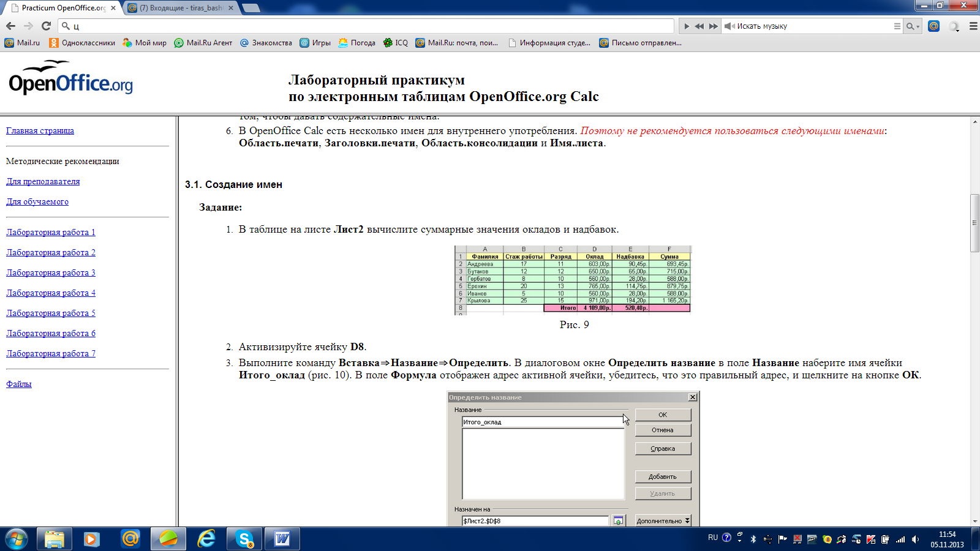The image size is (980, 551).
Task: Skip to next track in music bar
Action: coord(714,26)
